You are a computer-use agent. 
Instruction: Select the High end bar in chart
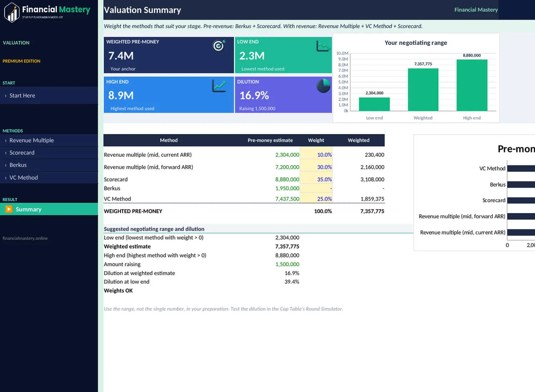pos(472,85)
